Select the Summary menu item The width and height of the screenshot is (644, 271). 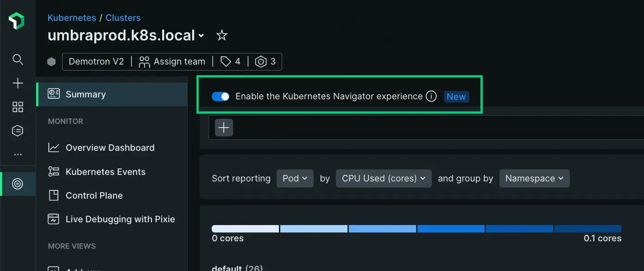pyautogui.click(x=86, y=95)
